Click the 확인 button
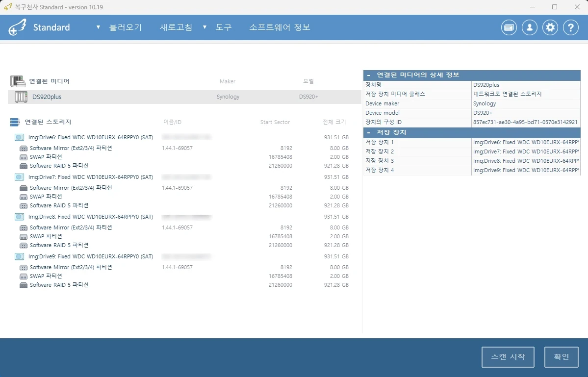 pyautogui.click(x=562, y=357)
